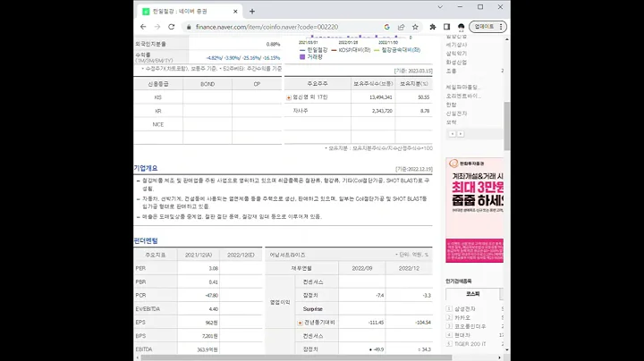Click the 2022/09 column header
Screen dimensions: 644x361
tap(362, 268)
